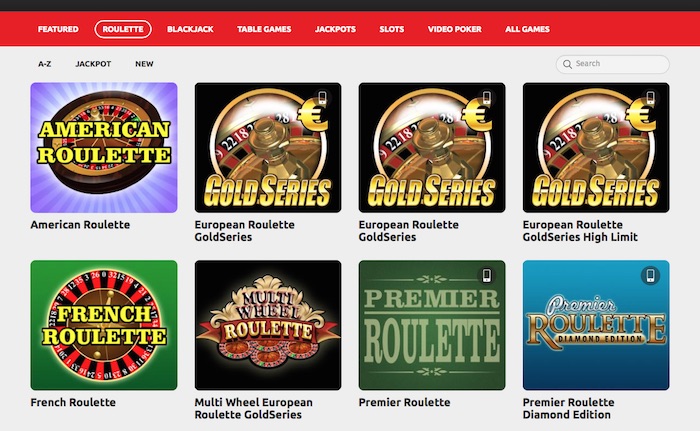This screenshot has width=700, height=431.
Task: Switch to the Blackjack category
Action: pyautogui.click(x=190, y=29)
